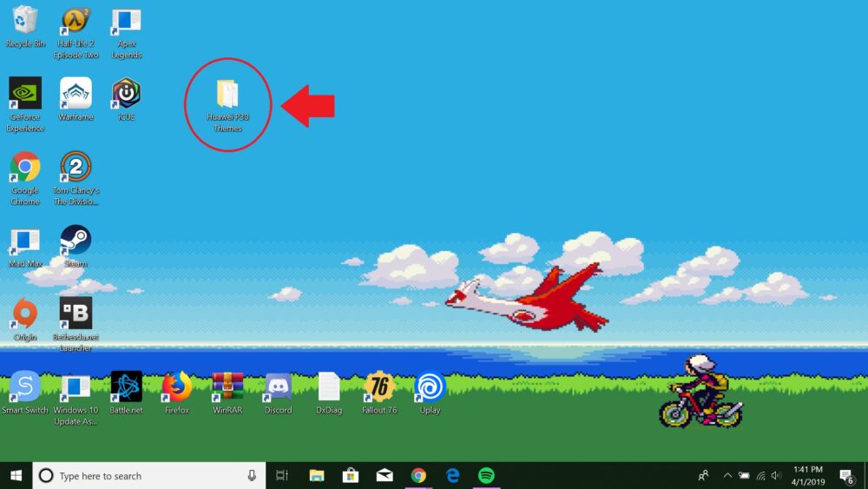This screenshot has height=489, width=868.
Task: Focus the taskbar search box
Action: point(149,476)
